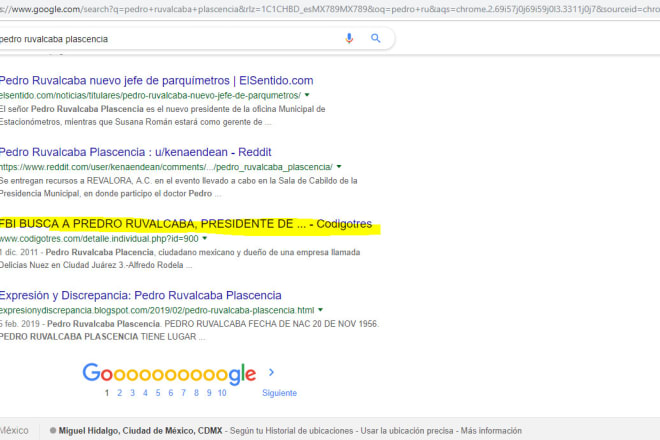
Task: Click 'Miguel Hidalgo, Ciudad de México, CDMX' location text
Action: [140, 431]
